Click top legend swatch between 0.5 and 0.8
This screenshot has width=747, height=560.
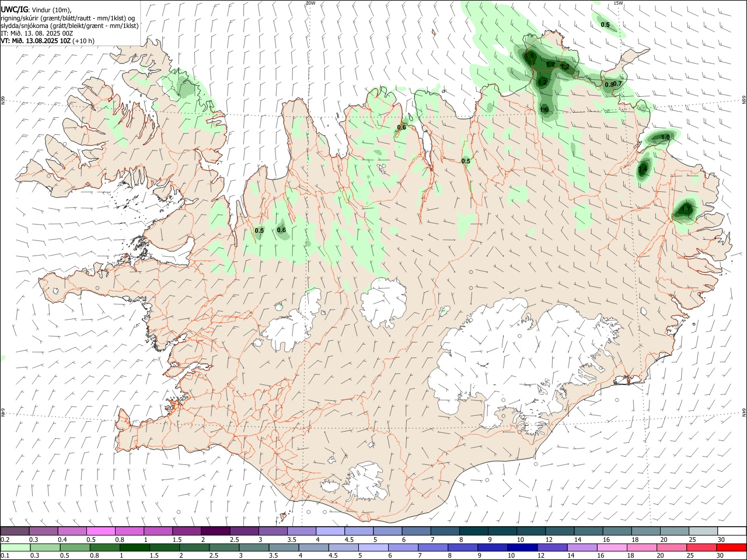(100, 531)
